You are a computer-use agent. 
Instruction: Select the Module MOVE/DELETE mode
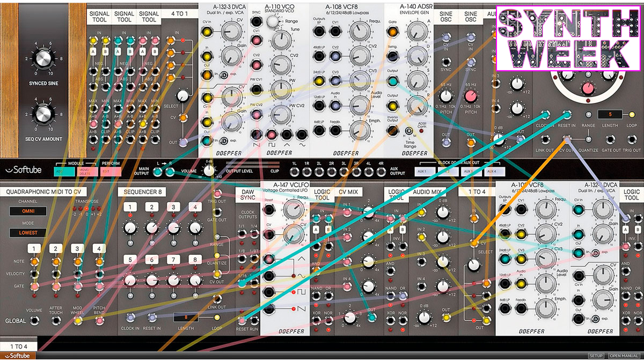pos(87,171)
